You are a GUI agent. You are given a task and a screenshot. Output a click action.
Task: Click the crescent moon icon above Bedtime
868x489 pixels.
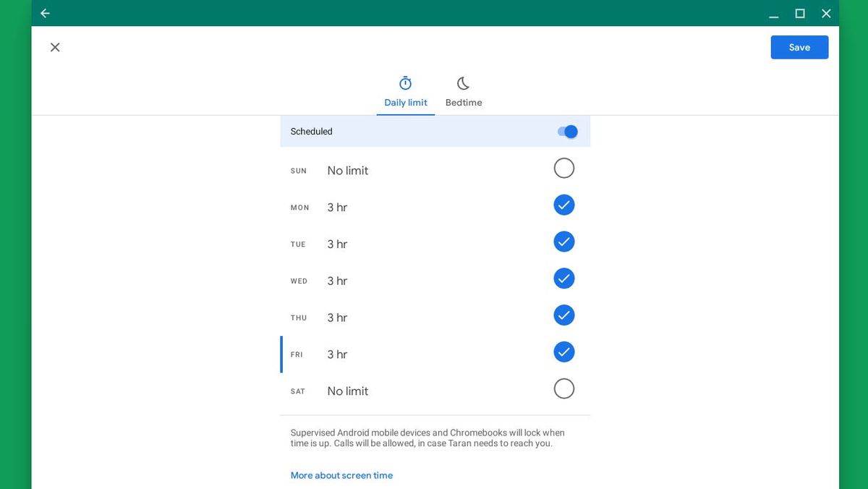(x=463, y=82)
